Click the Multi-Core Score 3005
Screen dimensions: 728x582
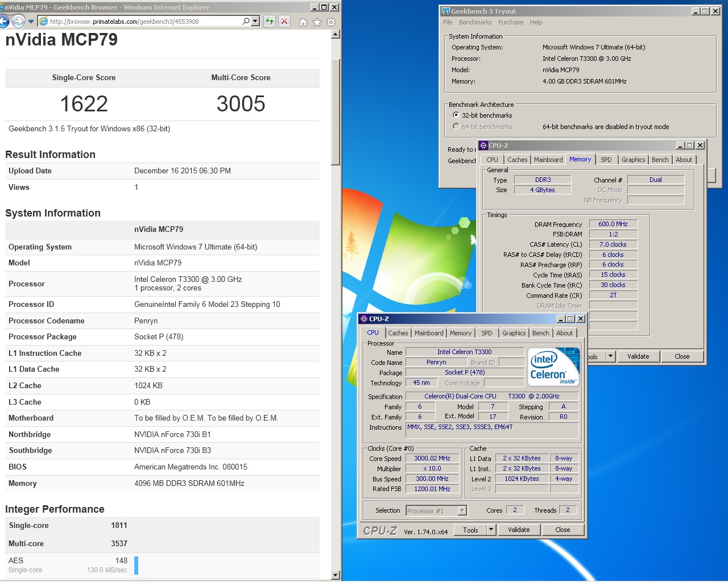click(241, 104)
